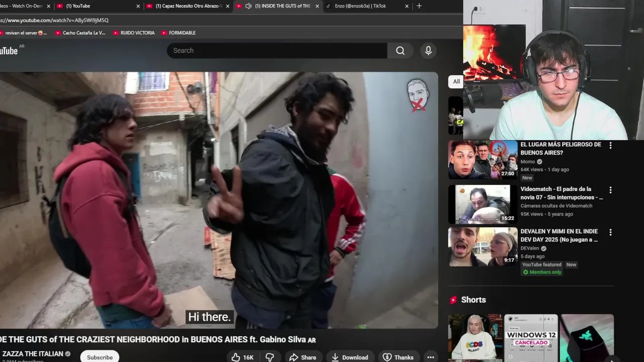Screen dimensions: 644x362
Task: Close the (1) YouTube tab
Action: click(138, 6)
